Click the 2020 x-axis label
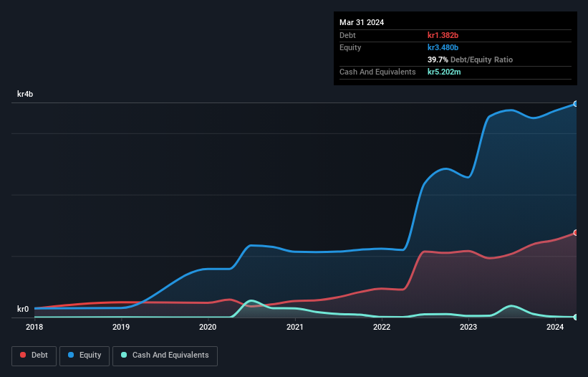Screen dimensions: 588x377 (x=208, y=327)
